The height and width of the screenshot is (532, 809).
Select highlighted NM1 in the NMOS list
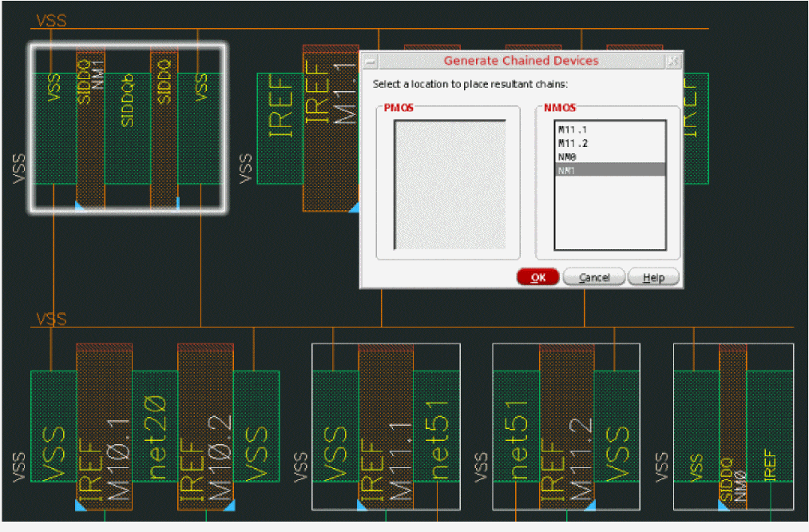coord(610,170)
